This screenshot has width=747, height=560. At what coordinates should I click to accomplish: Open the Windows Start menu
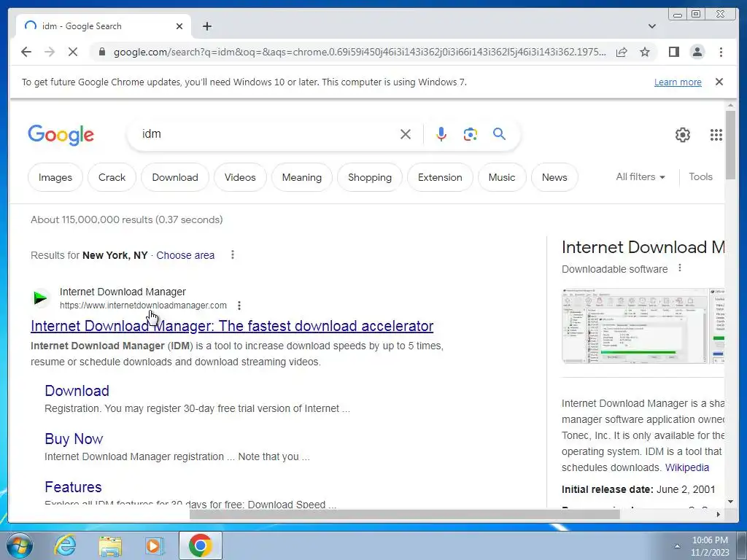click(x=20, y=545)
